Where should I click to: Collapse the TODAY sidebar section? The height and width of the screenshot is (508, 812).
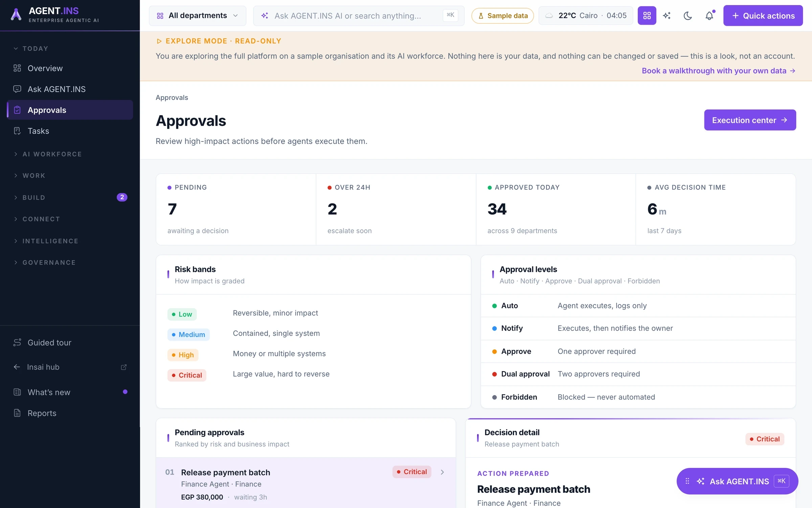(x=31, y=48)
